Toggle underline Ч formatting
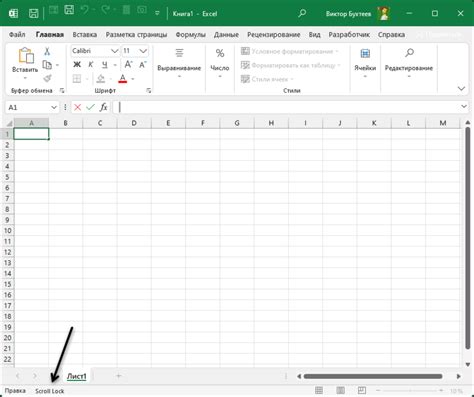The width and height of the screenshot is (474, 397). pyautogui.click(x=105, y=65)
